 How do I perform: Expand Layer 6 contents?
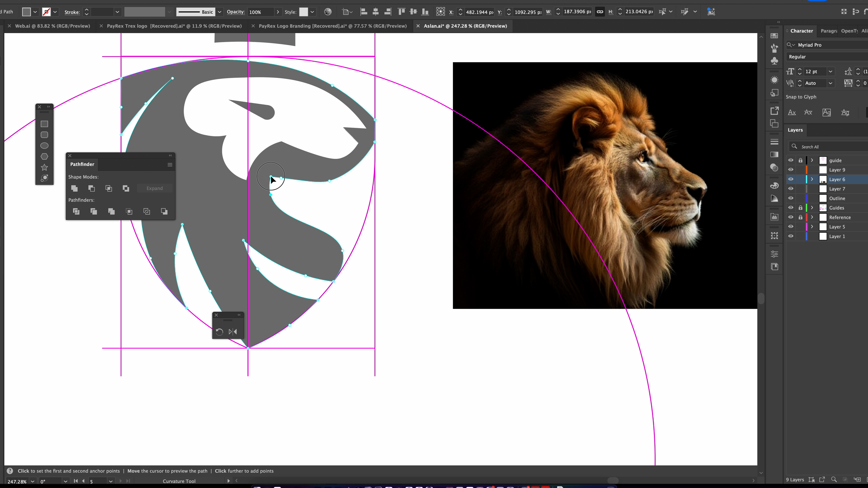click(812, 179)
